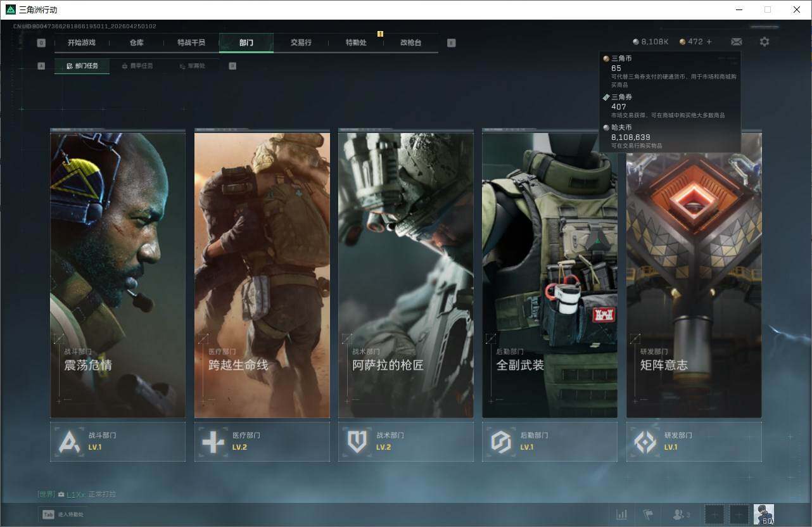The width and height of the screenshot is (812, 527).
Task: Open the statistics bar chart icon
Action: (622, 514)
